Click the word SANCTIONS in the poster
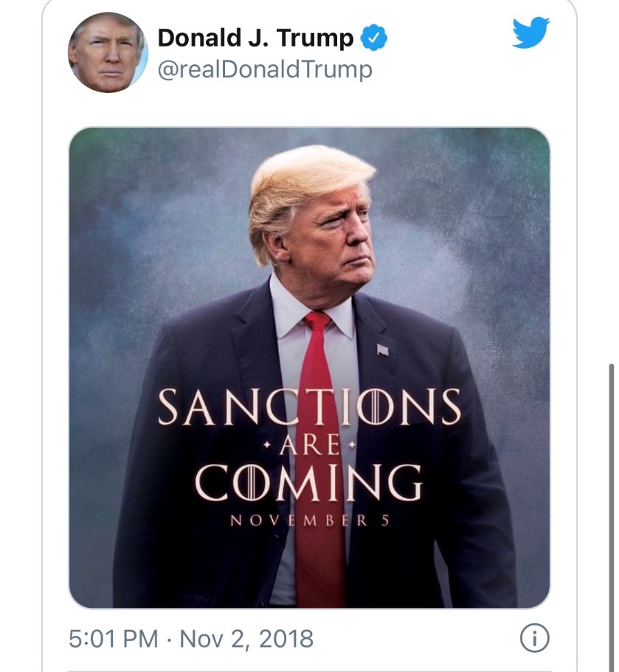 tap(309, 408)
